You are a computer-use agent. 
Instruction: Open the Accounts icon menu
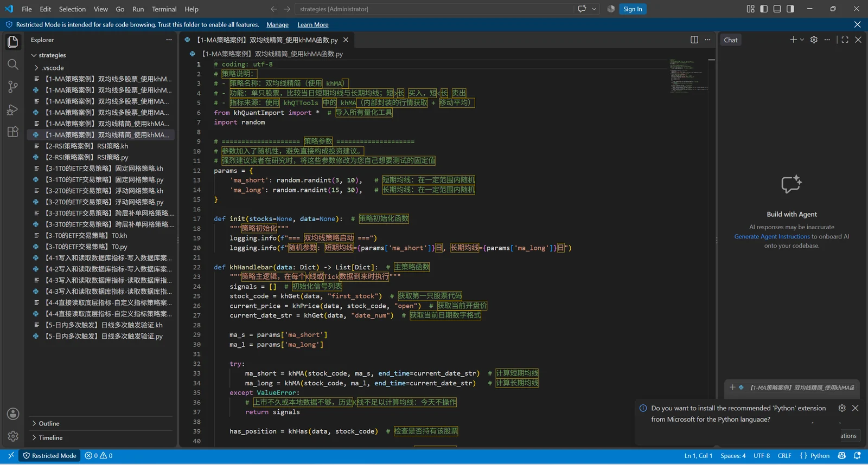[x=13, y=414]
